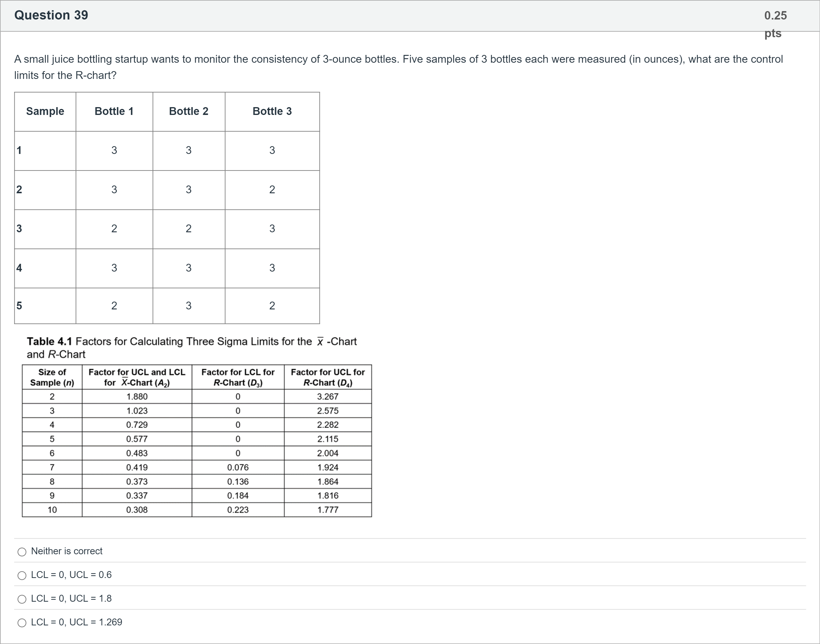
Task: Click the Factor for LCL for R-Chart header
Action: (238, 377)
